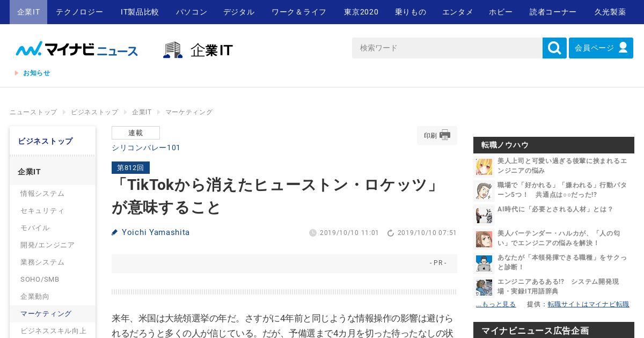Screen dimensions: 644x338
Task: Open thumbnail for 本領発揮できる職種 article
Action: pyautogui.click(x=484, y=263)
